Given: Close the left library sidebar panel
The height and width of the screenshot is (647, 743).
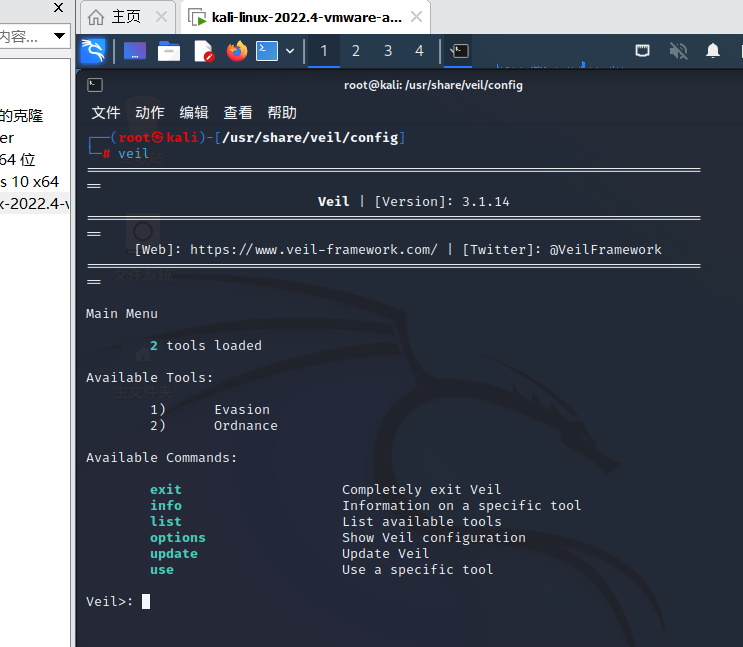Looking at the screenshot, I should [x=58, y=8].
